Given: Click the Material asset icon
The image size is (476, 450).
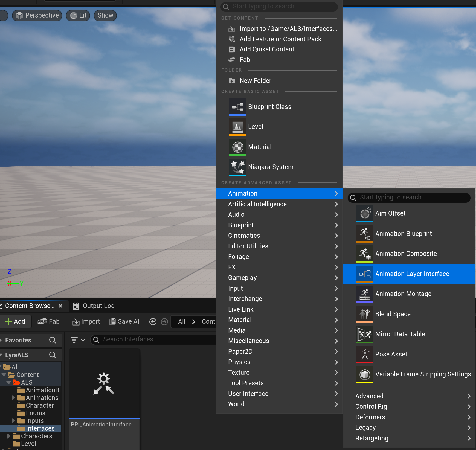Looking at the screenshot, I should [237, 147].
